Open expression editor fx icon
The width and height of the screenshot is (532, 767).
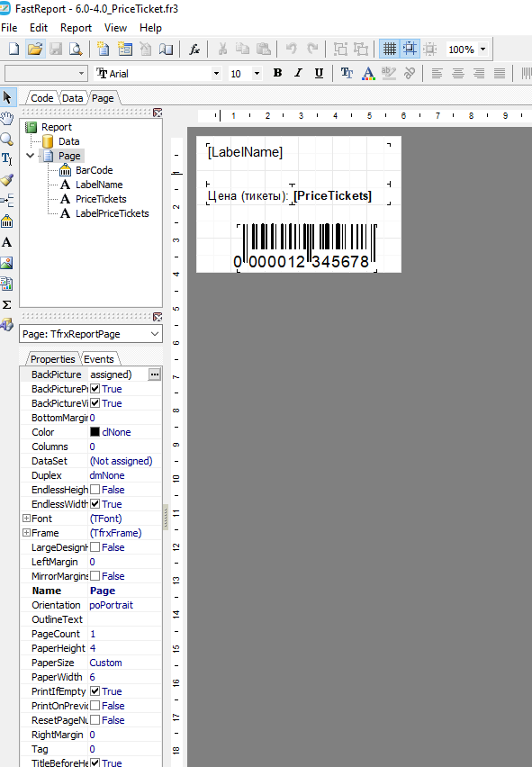coord(194,49)
